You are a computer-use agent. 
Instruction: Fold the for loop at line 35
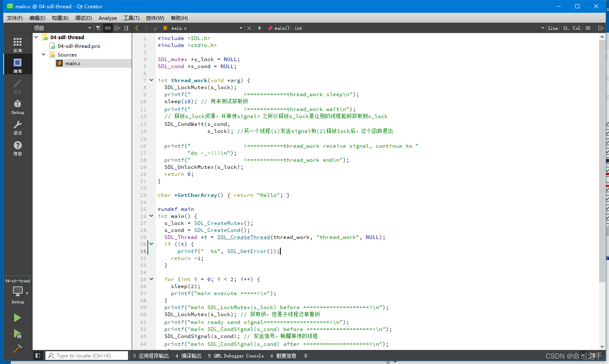152,279
